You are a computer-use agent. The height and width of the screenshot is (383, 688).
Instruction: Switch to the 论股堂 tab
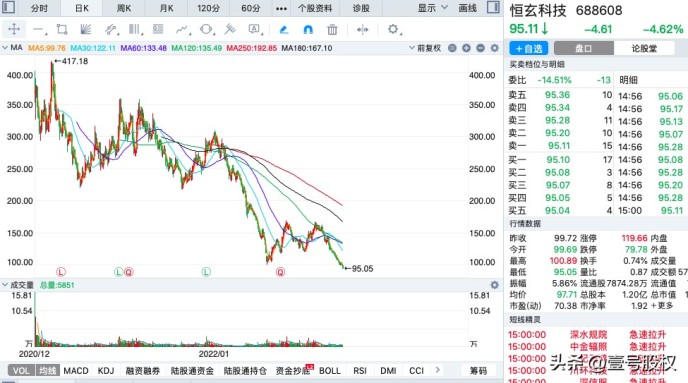coord(644,48)
